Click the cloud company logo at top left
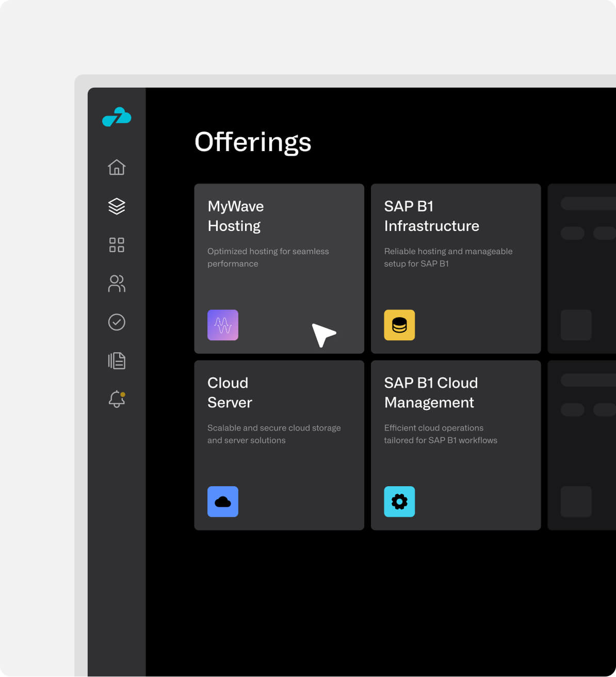The width and height of the screenshot is (616, 677). click(x=117, y=118)
